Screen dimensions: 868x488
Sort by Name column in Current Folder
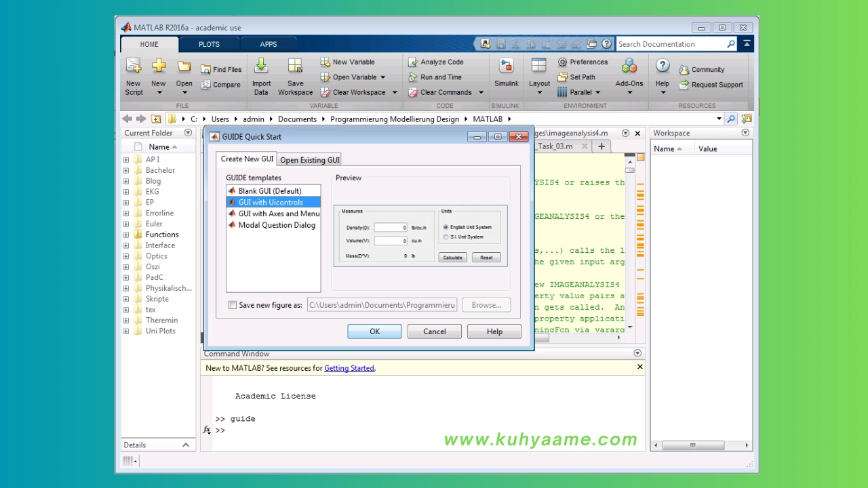click(163, 147)
